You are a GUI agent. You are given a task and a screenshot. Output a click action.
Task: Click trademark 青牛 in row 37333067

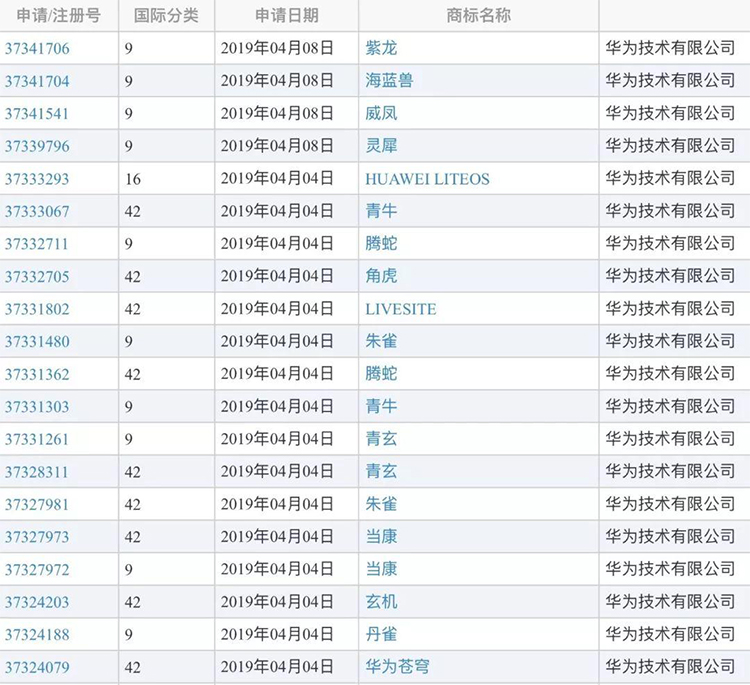coord(381,210)
